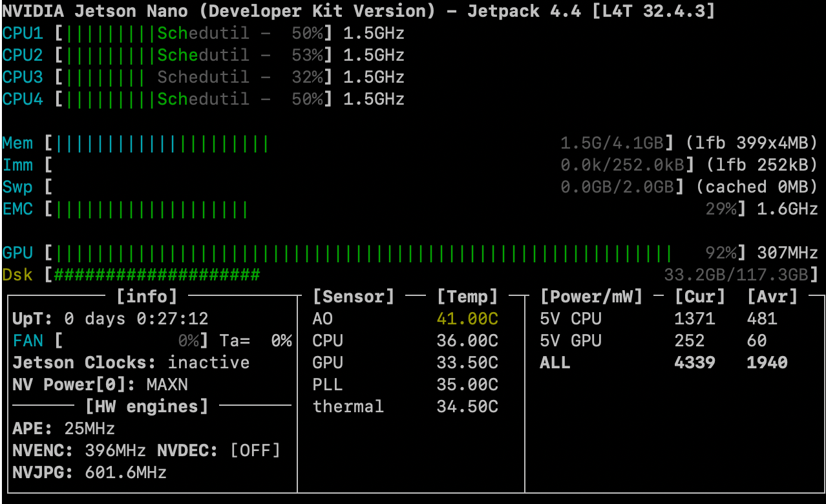Screen dimensions: 826x504
Task: Click the CPU2 label
Action: 23,56
